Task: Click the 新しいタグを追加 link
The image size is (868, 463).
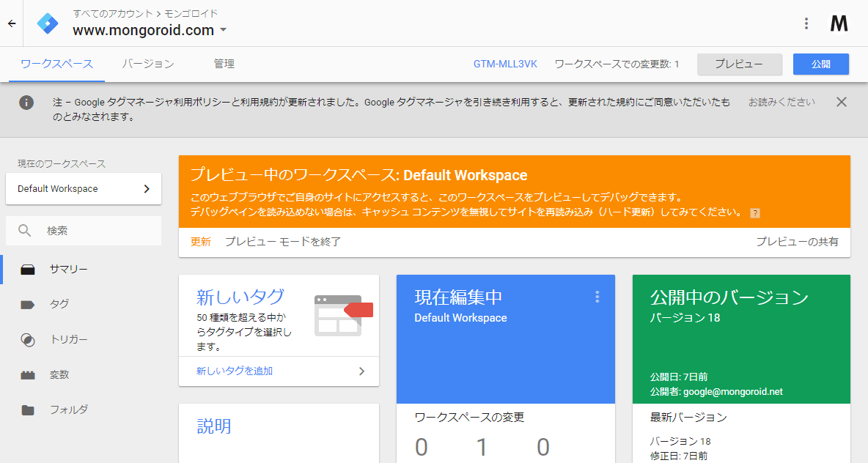Action: pyautogui.click(x=234, y=371)
